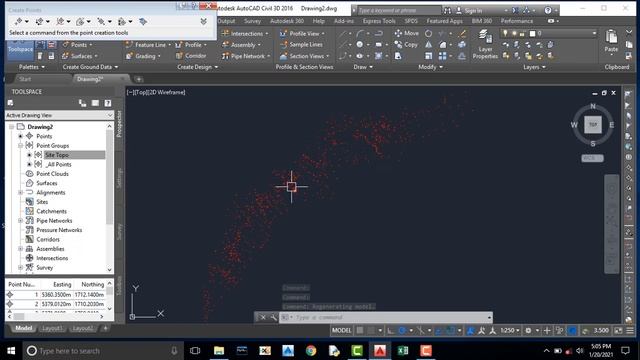Open the Autodesk 360 ribbon tab
Image resolution: width=640 pixels, height=360 pixels.
[x=287, y=21]
